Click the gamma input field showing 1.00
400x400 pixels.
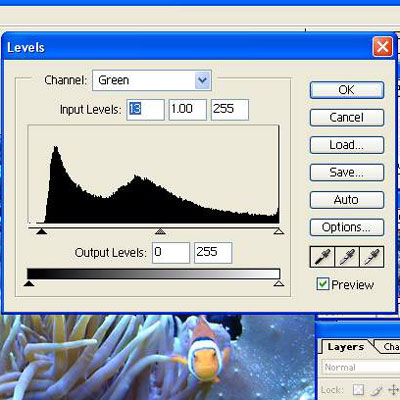188,109
